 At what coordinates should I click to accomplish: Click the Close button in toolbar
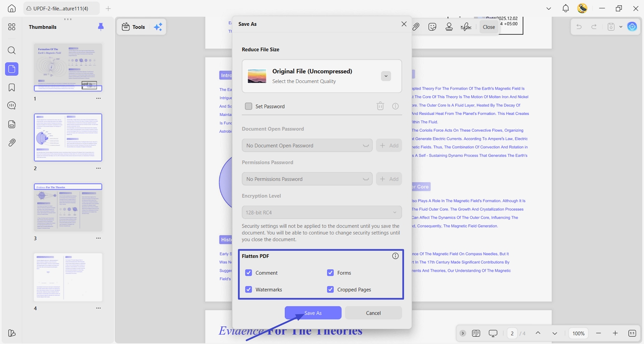[488, 27]
